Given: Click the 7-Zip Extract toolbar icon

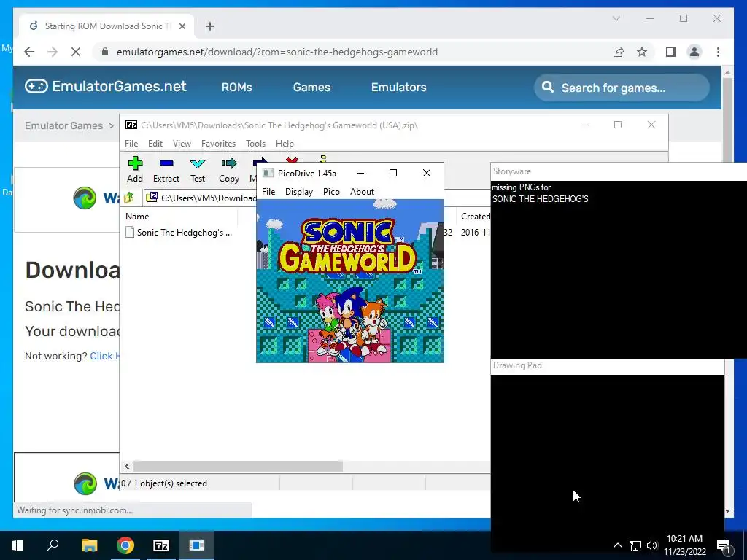Looking at the screenshot, I should pyautogui.click(x=166, y=164).
